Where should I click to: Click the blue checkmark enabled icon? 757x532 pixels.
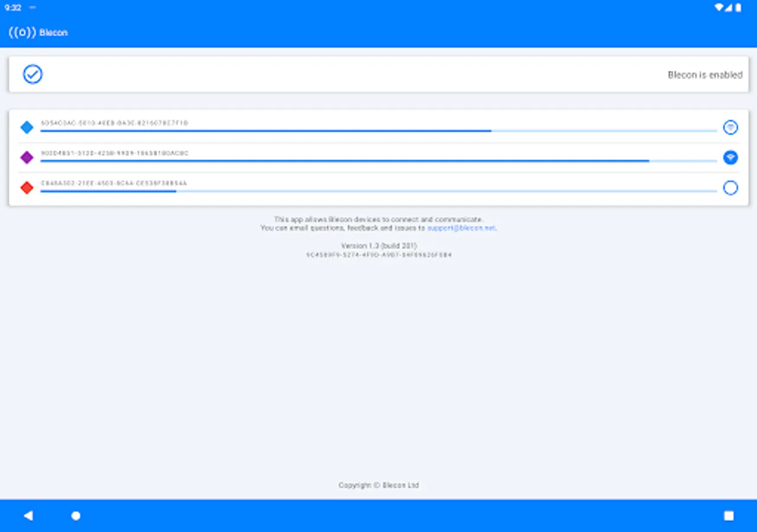click(33, 74)
